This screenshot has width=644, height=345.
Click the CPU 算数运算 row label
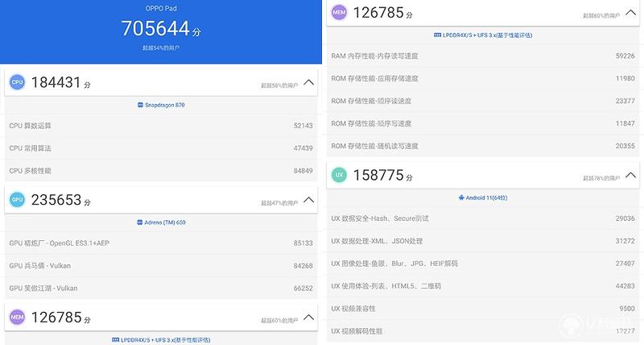pos(31,126)
